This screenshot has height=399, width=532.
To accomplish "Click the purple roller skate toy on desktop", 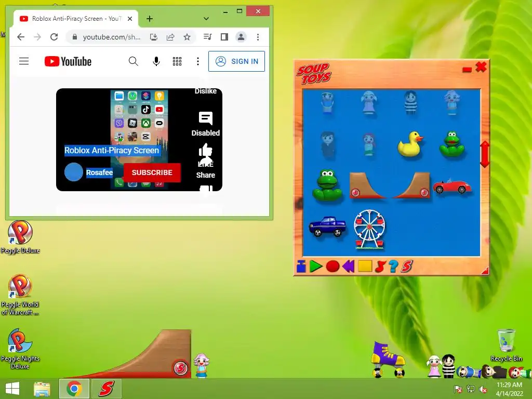I will click(x=388, y=360).
